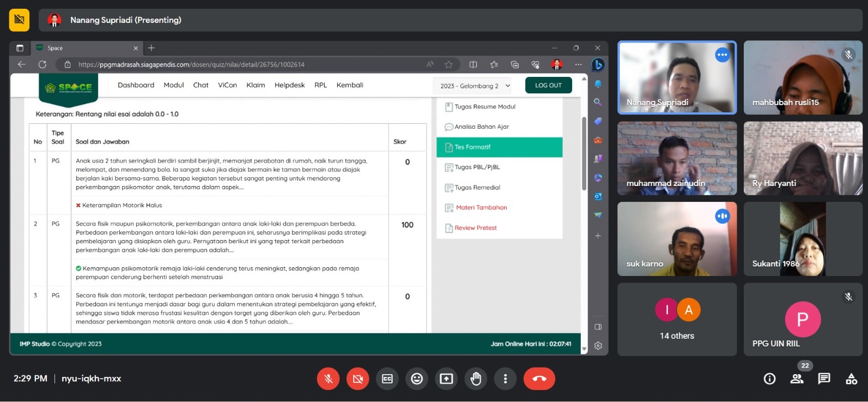This screenshot has width=868, height=402.
Task: Open the 2023 - Gelombang 2 dropdown
Action: [475, 86]
